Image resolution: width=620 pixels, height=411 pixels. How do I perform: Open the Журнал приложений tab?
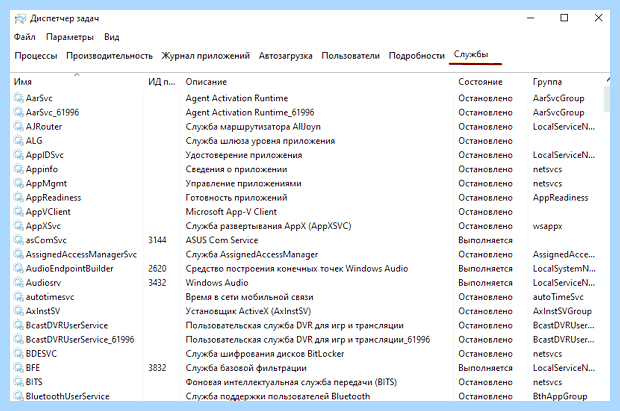(205, 56)
